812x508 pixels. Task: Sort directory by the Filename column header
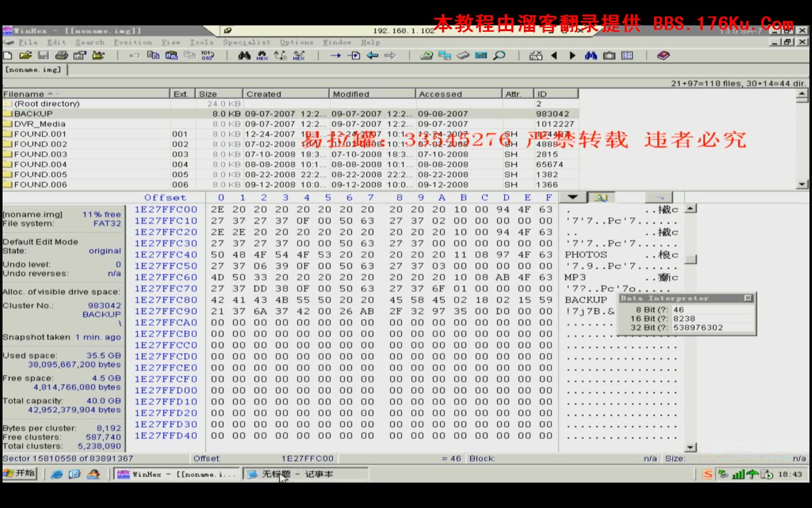pyautogui.click(x=86, y=94)
